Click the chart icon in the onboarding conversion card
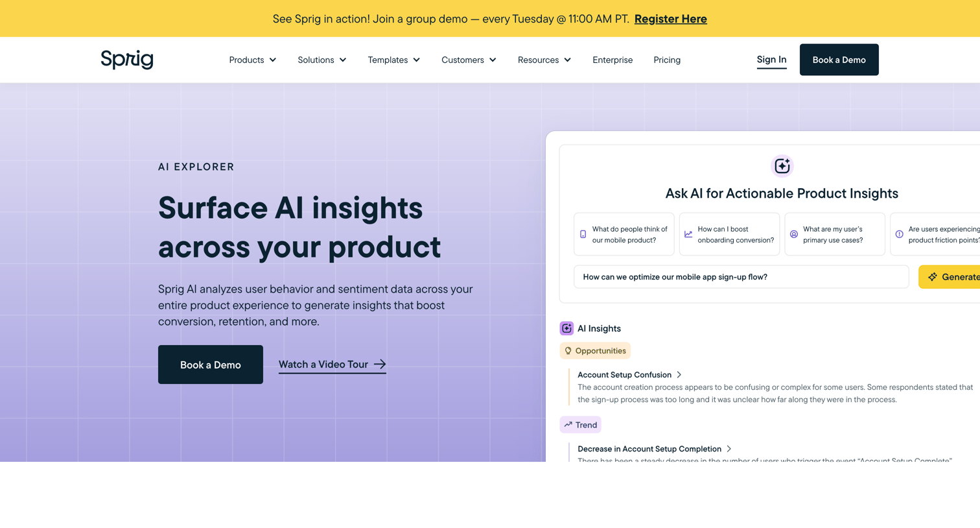 (x=688, y=234)
